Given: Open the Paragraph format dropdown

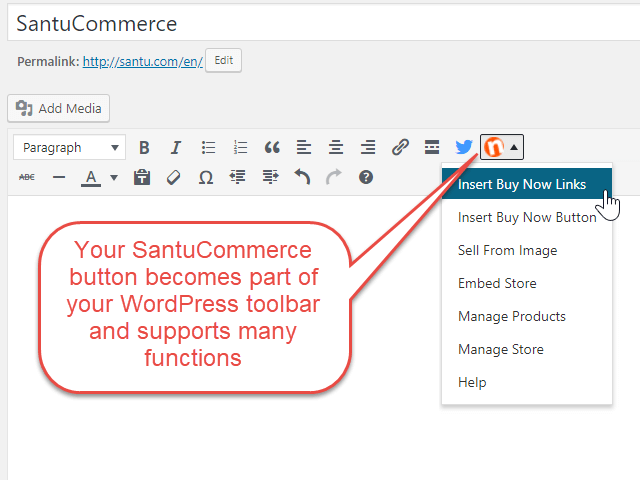Looking at the screenshot, I should [69, 147].
